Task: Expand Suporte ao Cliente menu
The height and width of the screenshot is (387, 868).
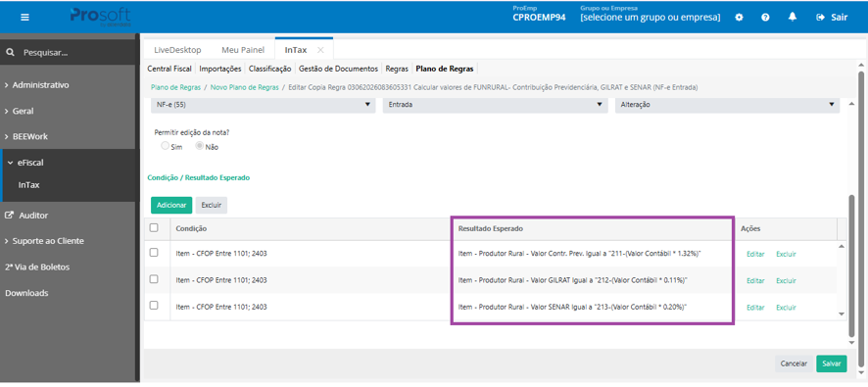Action: click(x=44, y=241)
